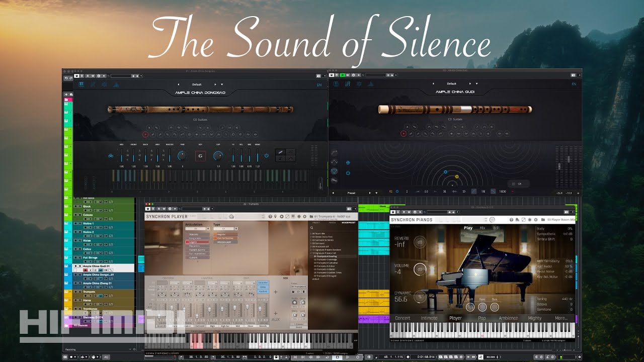Select the Trumpets track in the track list

[104, 294]
